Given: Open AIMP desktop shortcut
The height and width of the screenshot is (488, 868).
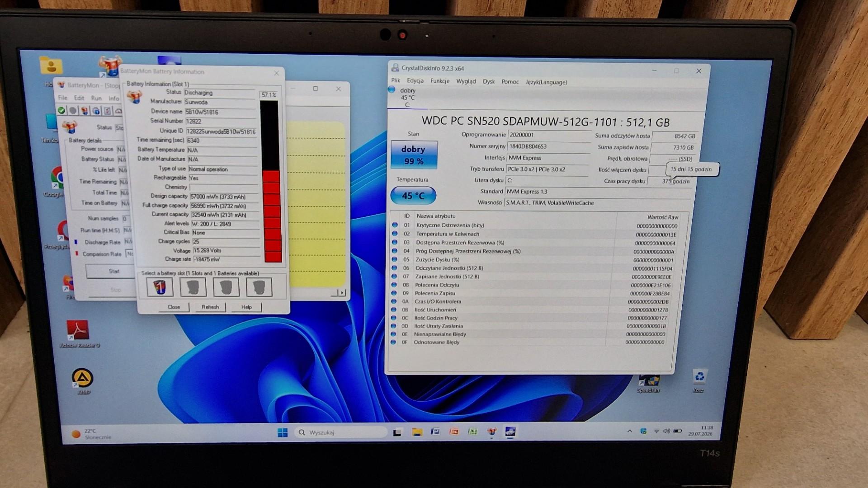Looking at the screenshot, I should pos(83,381).
